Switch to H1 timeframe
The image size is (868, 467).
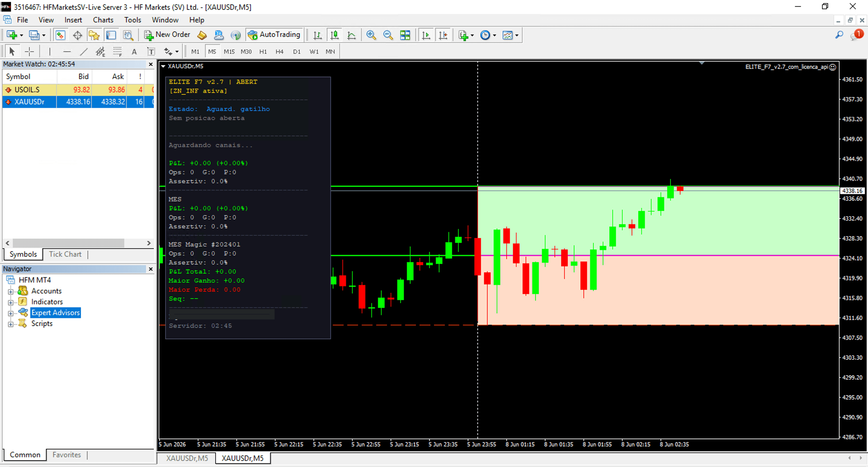[263, 52]
